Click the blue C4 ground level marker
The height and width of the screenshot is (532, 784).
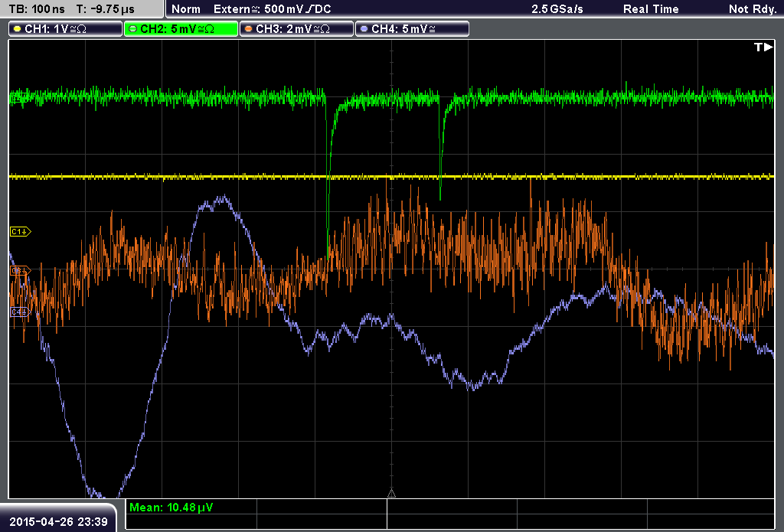(21, 312)
